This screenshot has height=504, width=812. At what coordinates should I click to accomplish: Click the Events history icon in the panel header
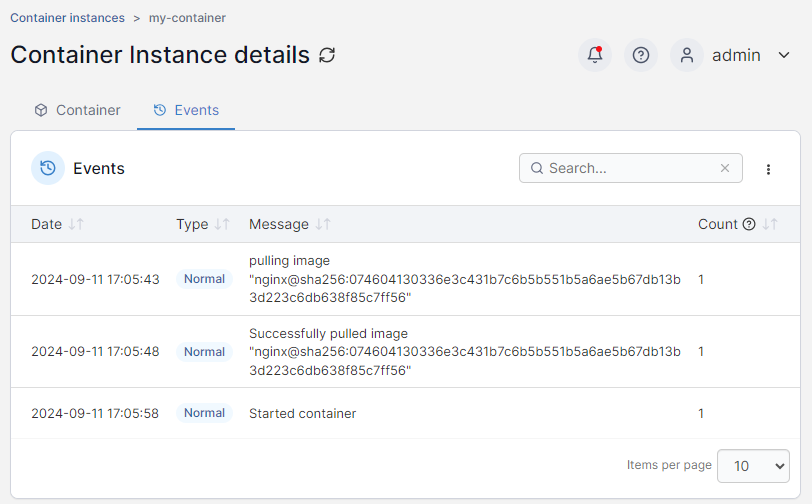(x=48, y=168)
